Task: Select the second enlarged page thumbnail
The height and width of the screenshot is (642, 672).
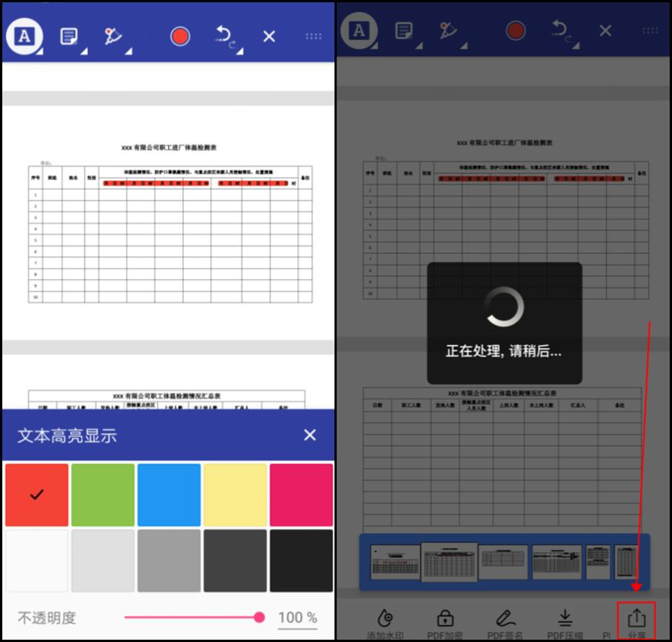Action: pos(449,562)
